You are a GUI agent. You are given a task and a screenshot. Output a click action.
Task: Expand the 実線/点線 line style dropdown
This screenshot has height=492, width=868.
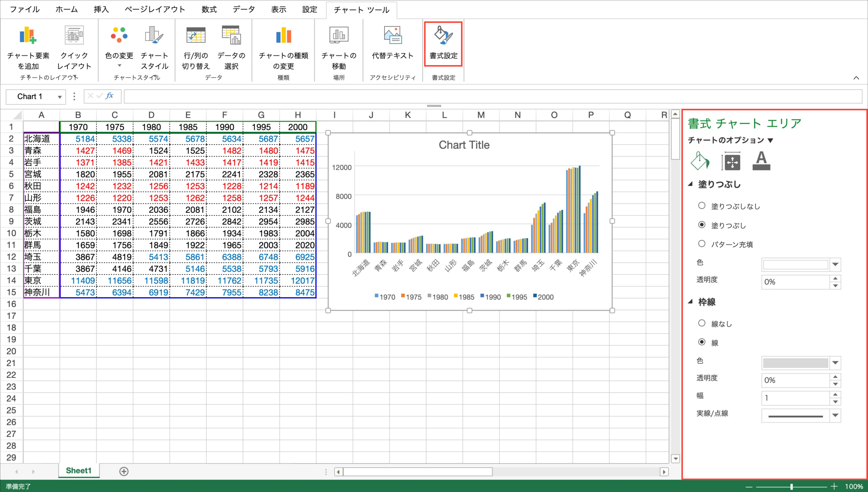(x=835, y=415)
